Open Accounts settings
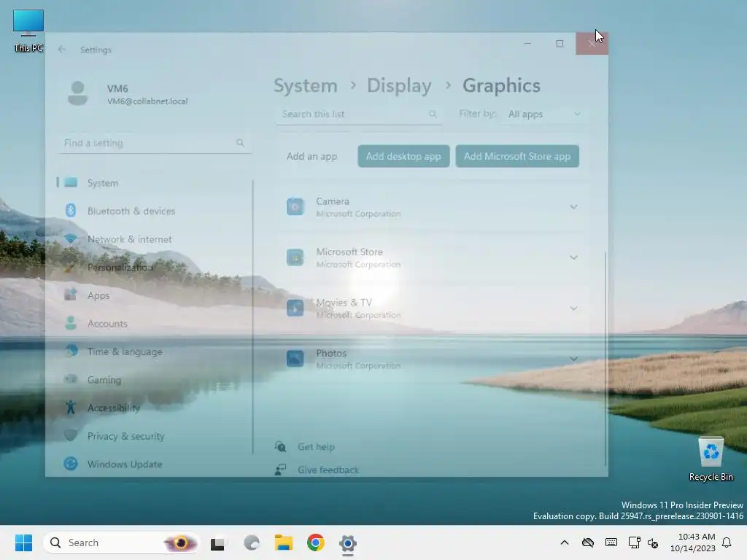747x560 pixels. tap(155, 323)
